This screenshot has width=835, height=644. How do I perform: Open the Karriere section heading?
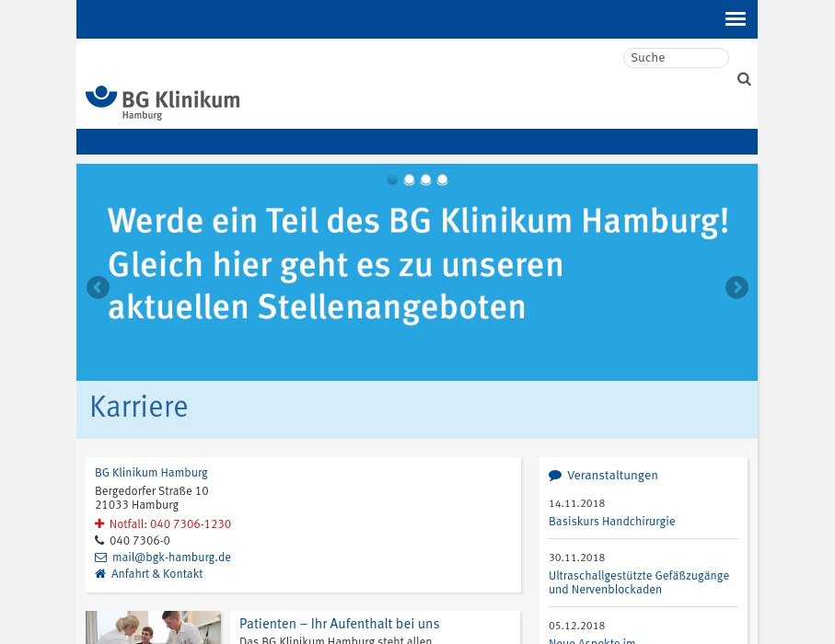[138, 408]
